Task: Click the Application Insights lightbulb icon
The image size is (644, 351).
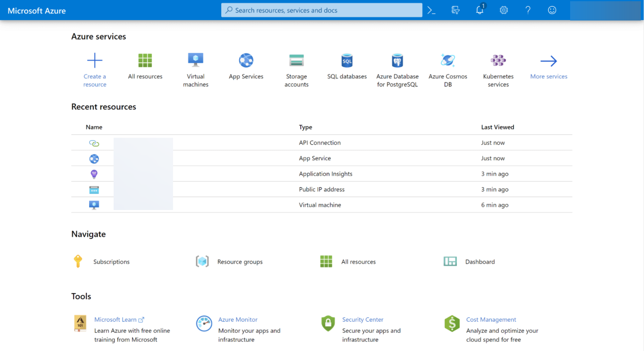Action: (94, 174)
